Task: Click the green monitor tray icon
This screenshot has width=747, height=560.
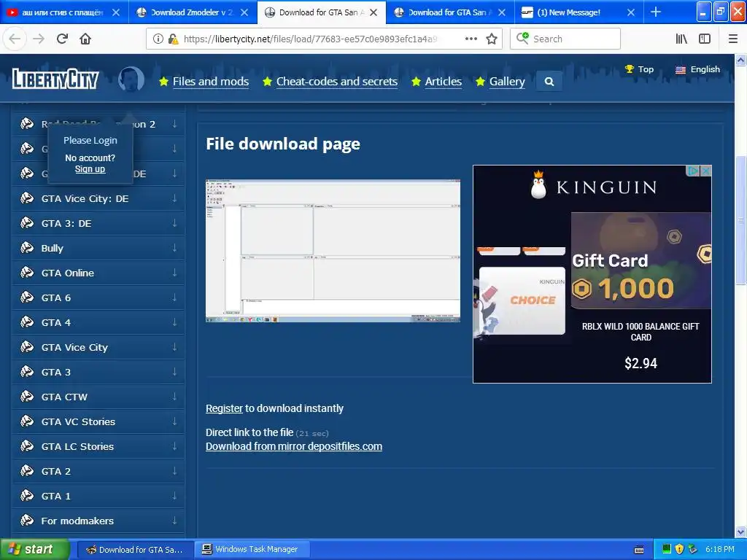Action: [667, 549]
